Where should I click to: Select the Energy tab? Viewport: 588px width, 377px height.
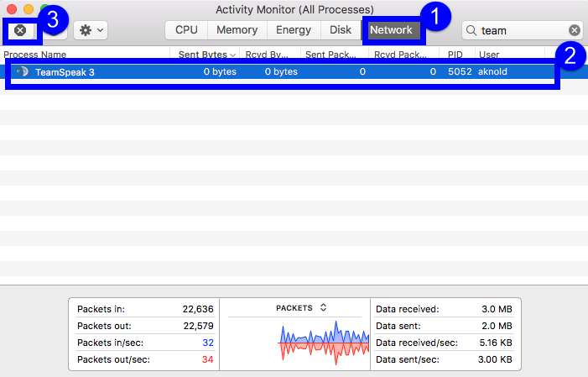click(294, 30)
